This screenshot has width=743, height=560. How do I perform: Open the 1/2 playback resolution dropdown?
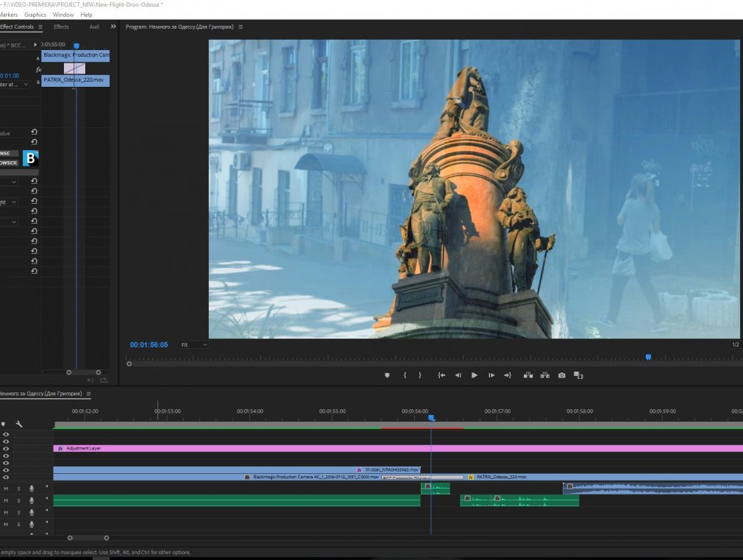click(736, 344)
